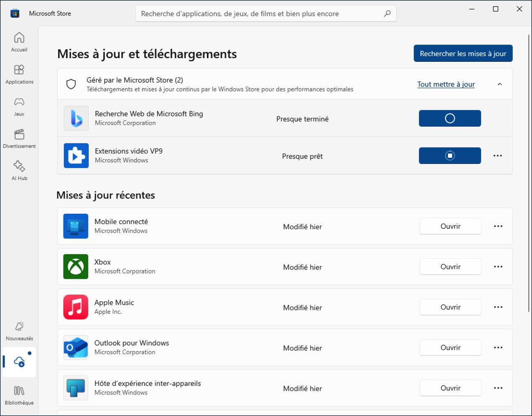Click the shield icon beside Géré par le Microsoft Store
The image size is (532, 416).
[x=71, y=84]
